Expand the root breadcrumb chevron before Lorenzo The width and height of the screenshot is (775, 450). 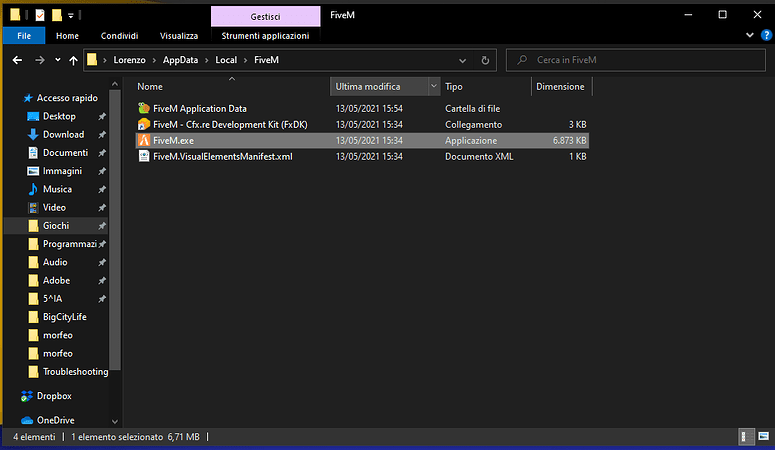105,60
